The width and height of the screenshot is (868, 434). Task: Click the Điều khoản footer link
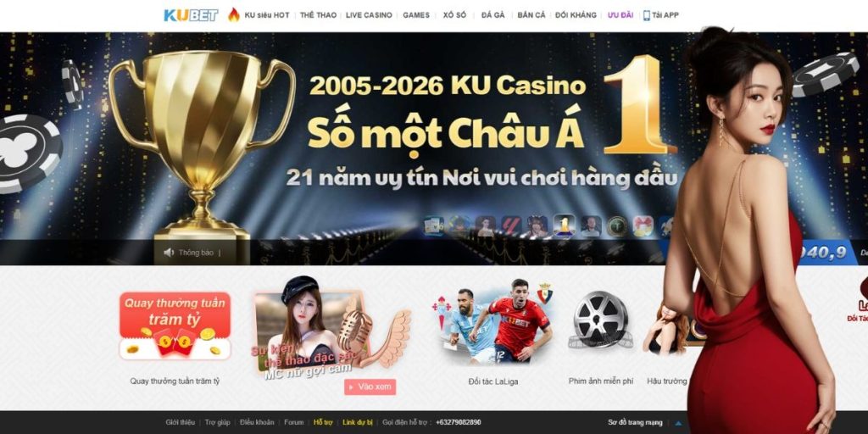click(257, 422)
